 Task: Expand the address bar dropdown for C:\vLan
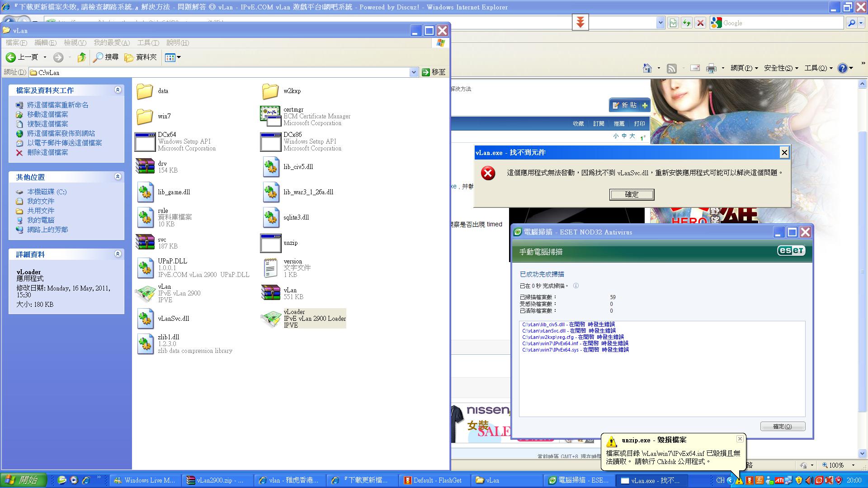(x=414, y=72)
